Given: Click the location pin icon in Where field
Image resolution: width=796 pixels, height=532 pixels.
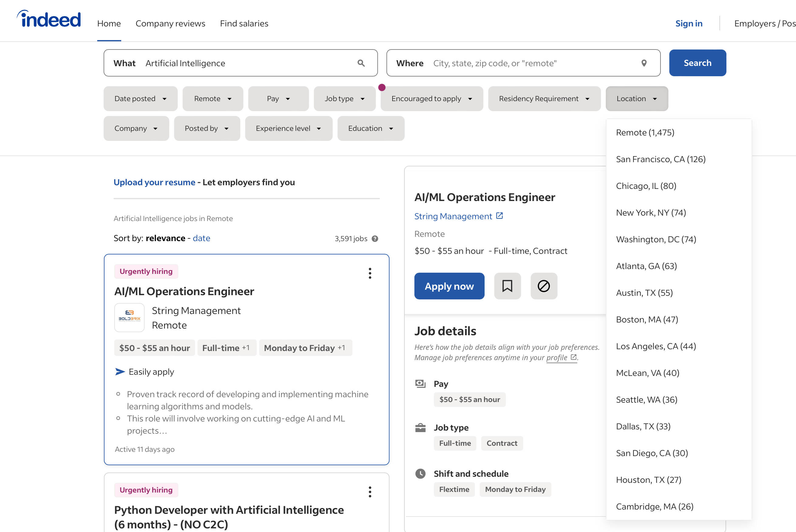Looking at the screenshot, I should coord(644,63).
